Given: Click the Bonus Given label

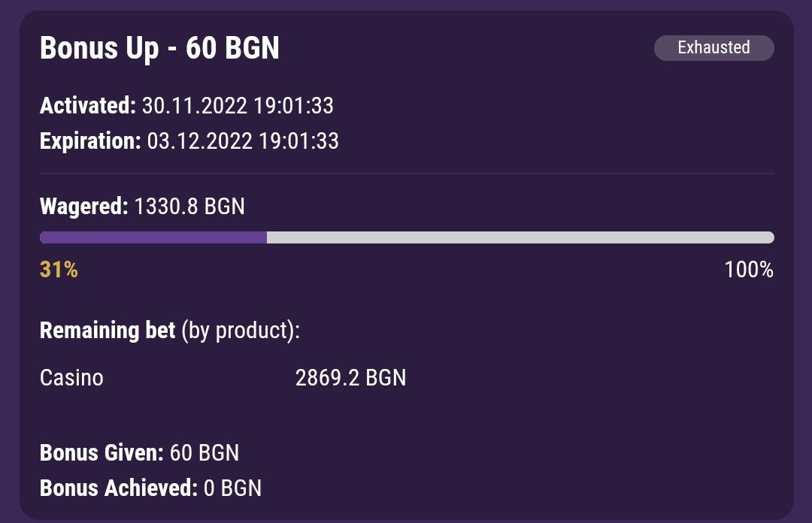Looking at the screenshot, I should point(101,453).
